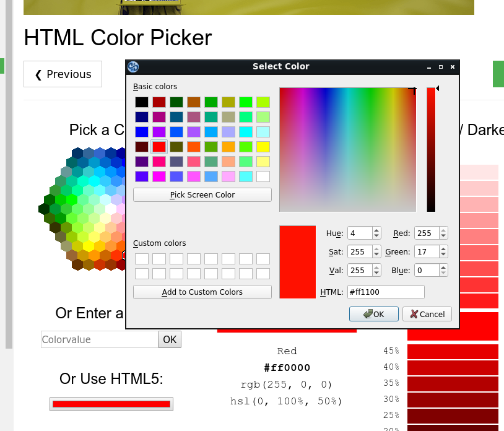Confirm selection with the OK button

(373, 313)
